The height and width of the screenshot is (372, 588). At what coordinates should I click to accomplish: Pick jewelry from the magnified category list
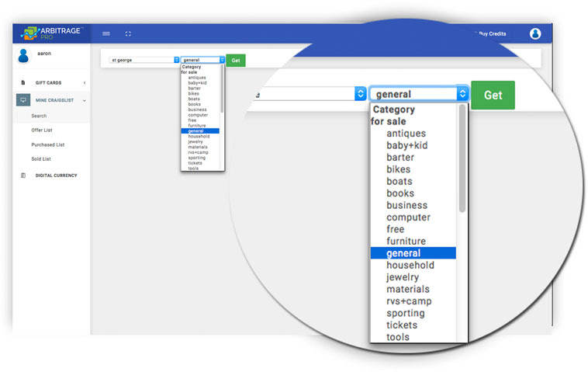coord(403,277)
